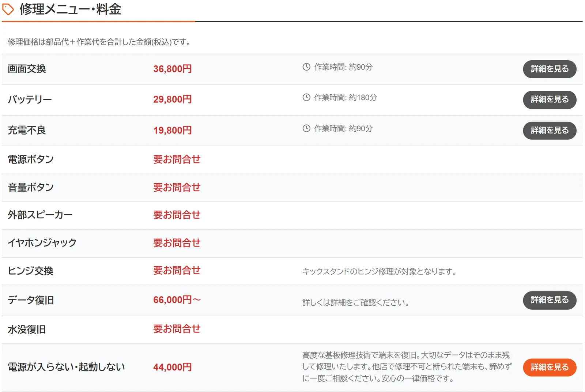The height and width of the screenshot is (392, 585).
Task: Click the 66,000円～ price
Action: (x=177, y=300)
